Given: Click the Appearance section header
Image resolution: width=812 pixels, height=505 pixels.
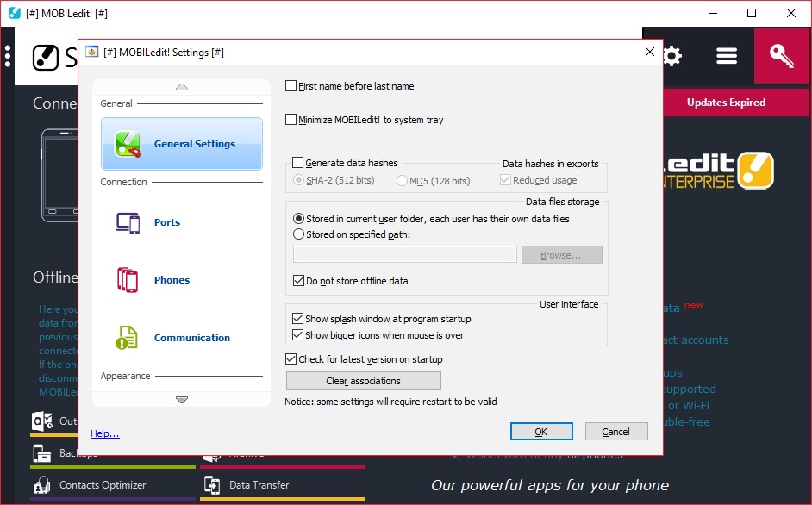Looking at the screenshot, I should (125, 376).
